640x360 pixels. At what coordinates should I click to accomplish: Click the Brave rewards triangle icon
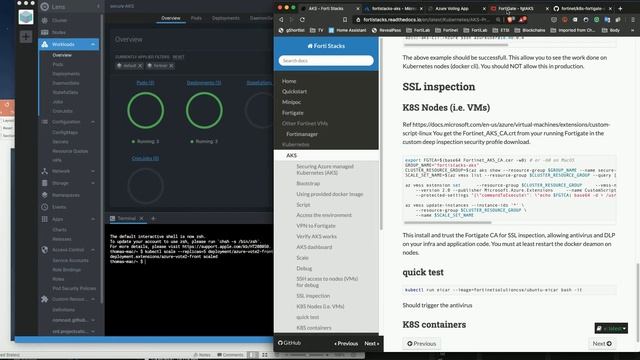click(522, 19)
